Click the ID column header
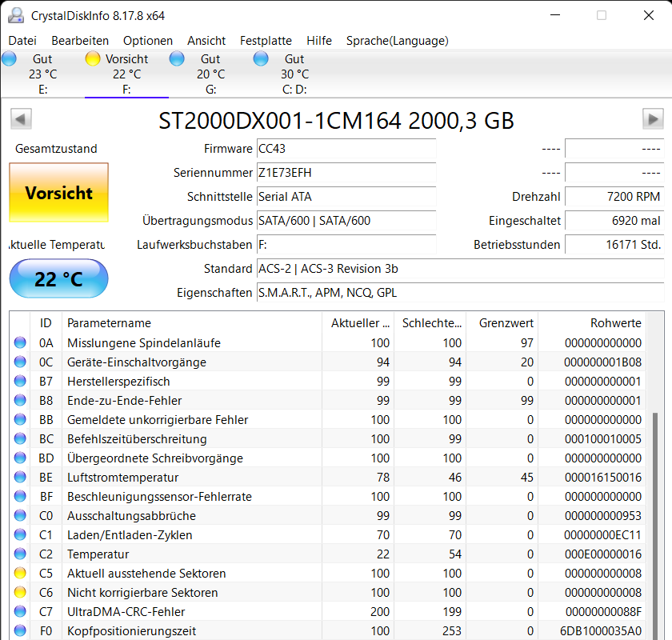Image resolution: width=672 pixels, height=640 pixels. pyautogui.click(x=46, y=322)
